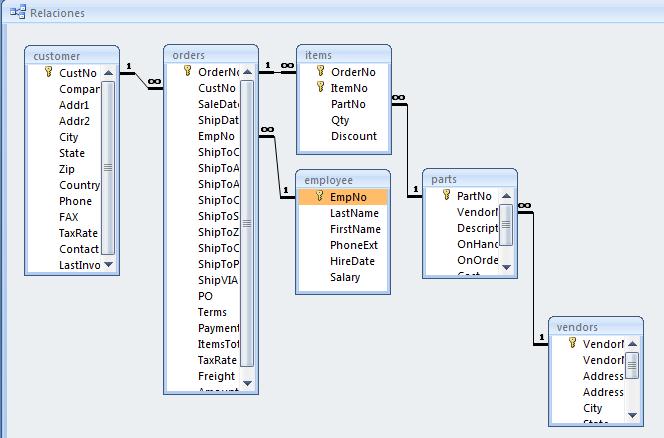Click the key icon beside PartNo in parts
Screen dimensions: 664x438
pyautogui.click(x=446, y=194)
